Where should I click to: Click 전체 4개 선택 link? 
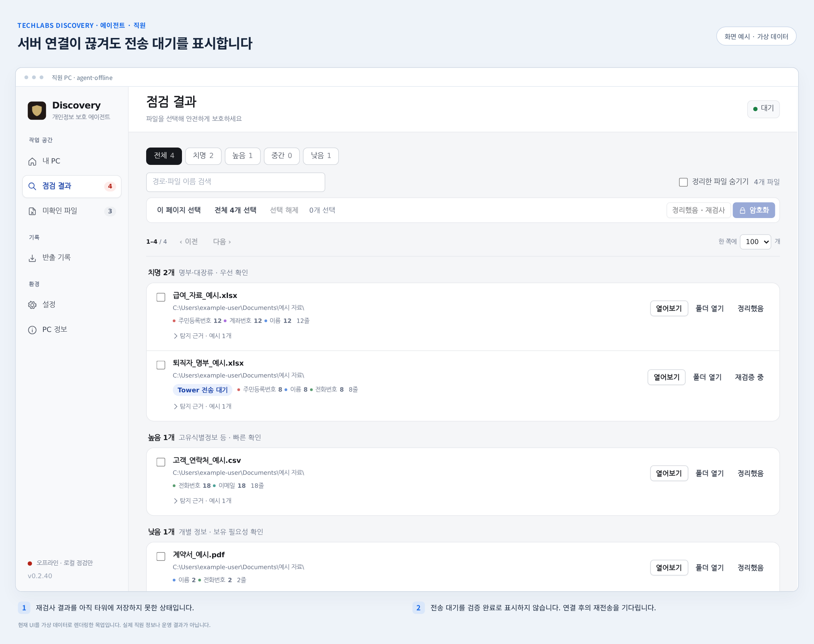[236, 210]
